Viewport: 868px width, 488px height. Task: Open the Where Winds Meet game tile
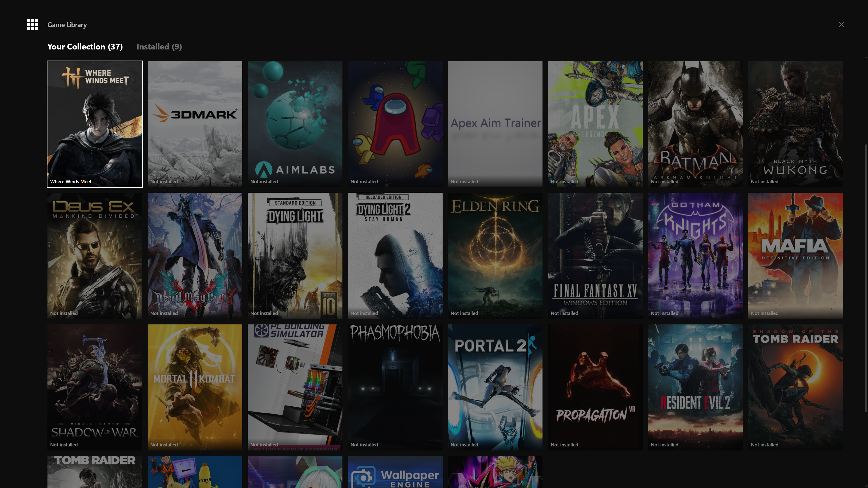pyautogui.click(x=95, y=124)
